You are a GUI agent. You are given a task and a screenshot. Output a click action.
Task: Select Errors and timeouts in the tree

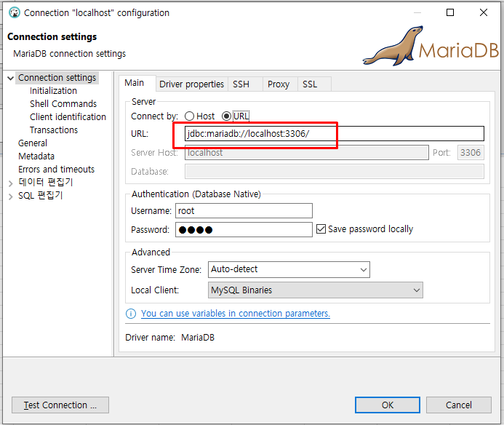(x=56, y=170)
